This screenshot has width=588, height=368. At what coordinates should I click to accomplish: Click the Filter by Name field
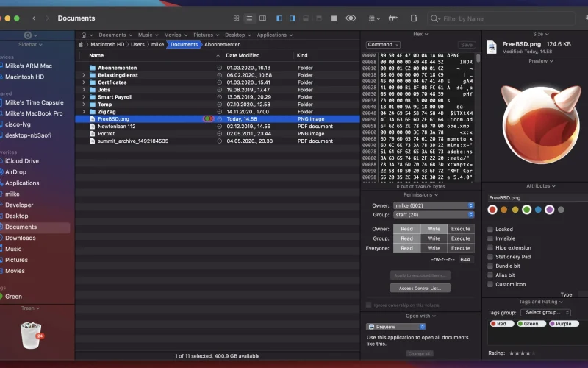(501, 18)
